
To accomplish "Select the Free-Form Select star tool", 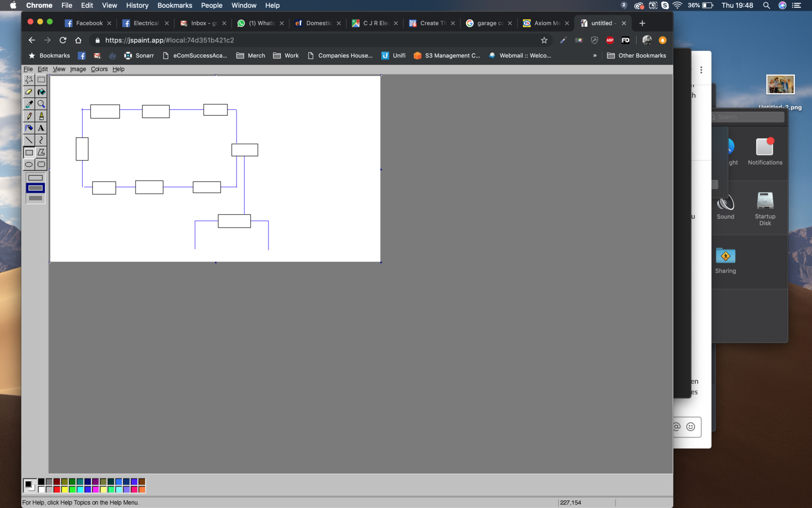I will click(29, 80).
